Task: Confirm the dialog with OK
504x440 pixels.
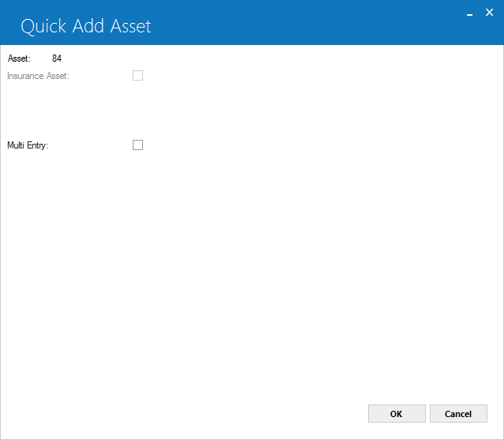Action: 397,414
